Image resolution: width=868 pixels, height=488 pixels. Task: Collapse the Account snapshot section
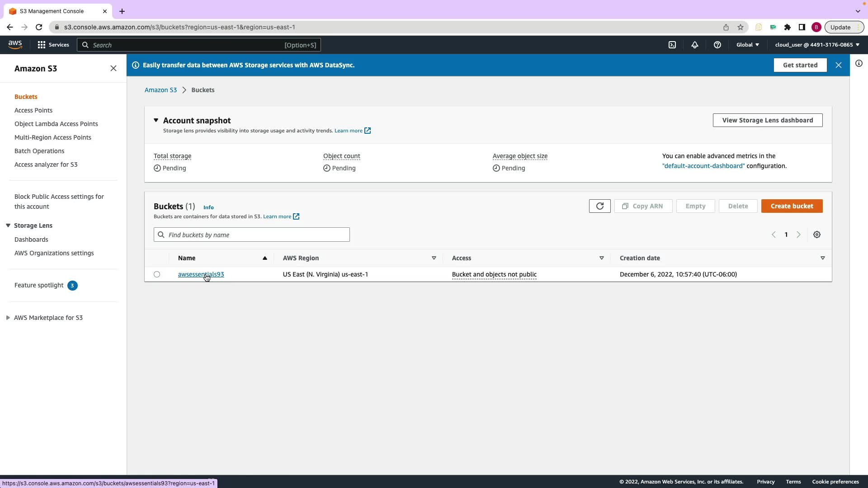coord(156,120)
